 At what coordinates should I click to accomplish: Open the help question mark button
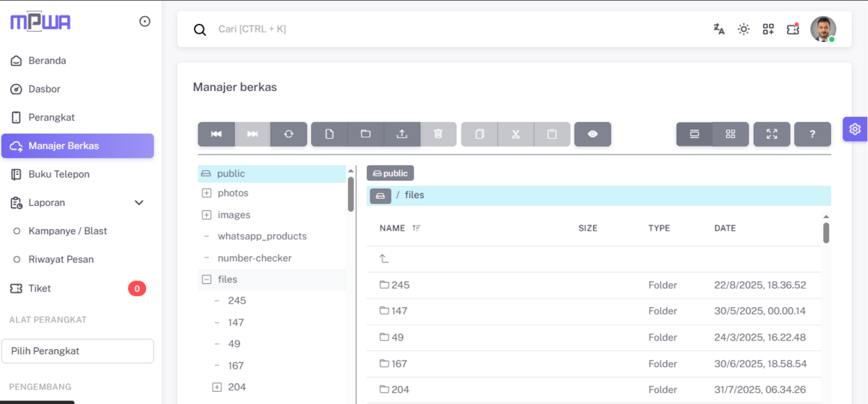click(812, 134)
